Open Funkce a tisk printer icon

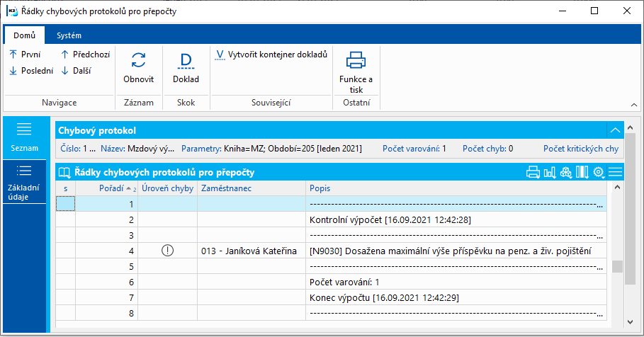click(x=356, y=60)
